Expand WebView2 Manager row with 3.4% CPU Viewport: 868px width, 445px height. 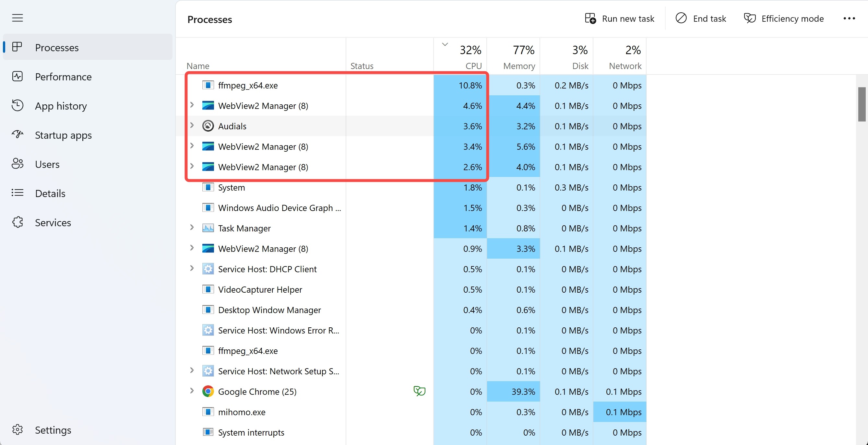(x=192, y=146)
